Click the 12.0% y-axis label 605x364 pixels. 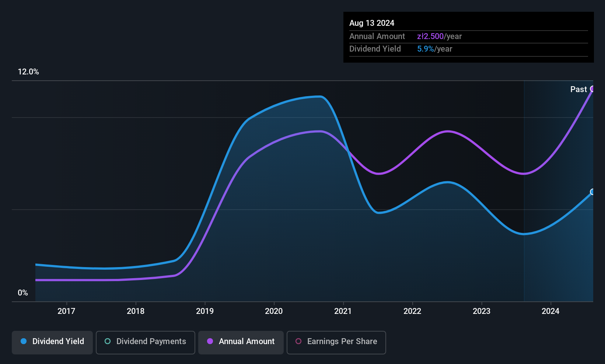point(28,72)
